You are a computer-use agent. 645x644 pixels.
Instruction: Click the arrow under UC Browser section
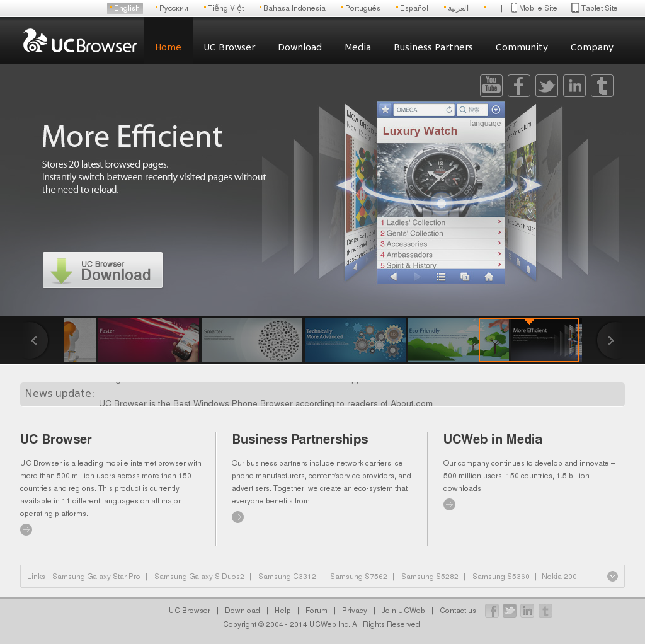click(x=26, y=529)
